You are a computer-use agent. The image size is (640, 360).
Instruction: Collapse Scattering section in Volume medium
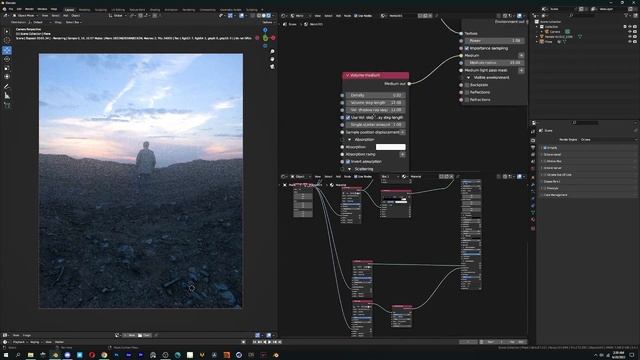coord(349,169)
